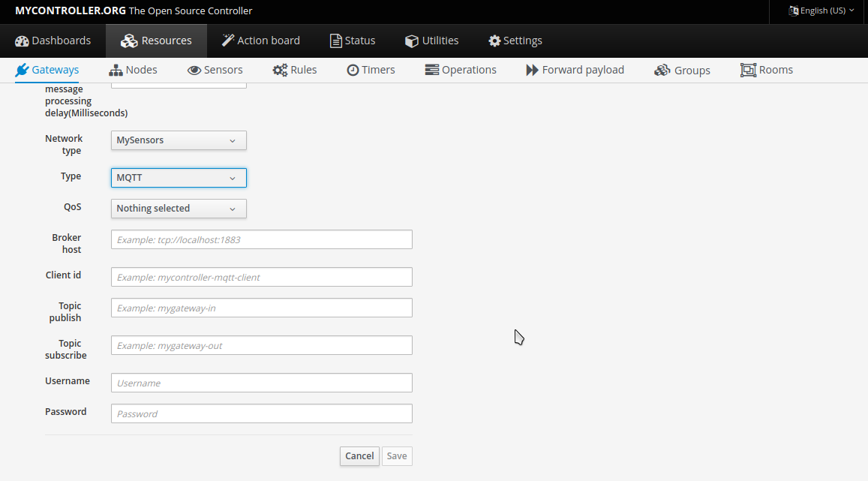Click the Settings gear icon

(494, 41)
